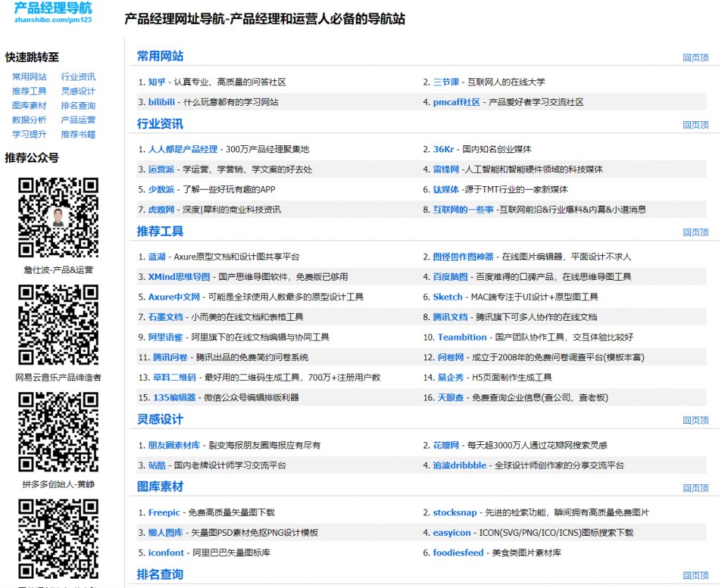
Task: Jump to 推荐书籍 in quick links
Action: click(x=78, y=134)
